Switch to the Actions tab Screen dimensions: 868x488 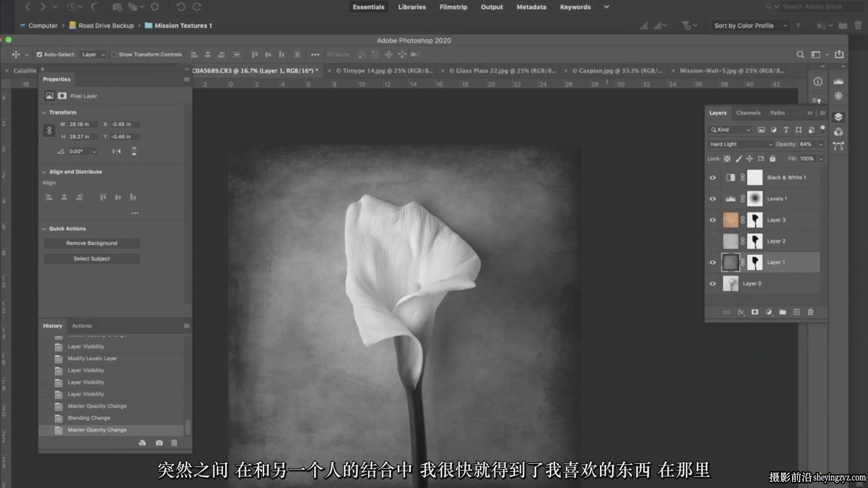click(82, 326)
